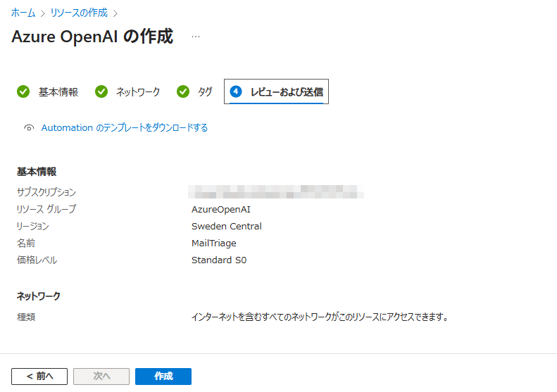The width and height of the screenshot is (557, 392).
Task: Click the pricing tier value Standard S0
Action: (x=219, y=260)
